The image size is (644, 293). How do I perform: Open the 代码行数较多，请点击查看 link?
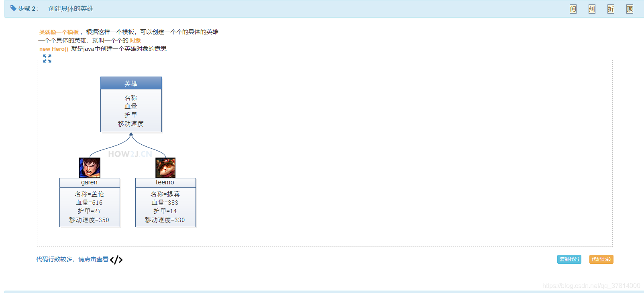tap(72, 259)
